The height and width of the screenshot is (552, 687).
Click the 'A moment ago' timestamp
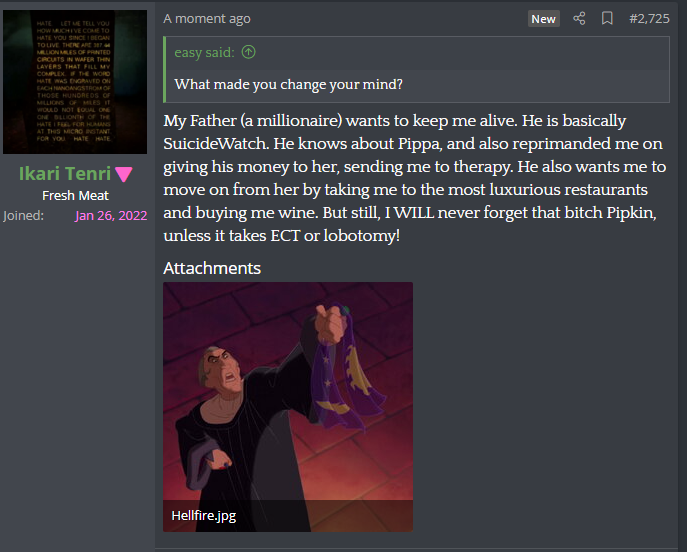(207, 18)
